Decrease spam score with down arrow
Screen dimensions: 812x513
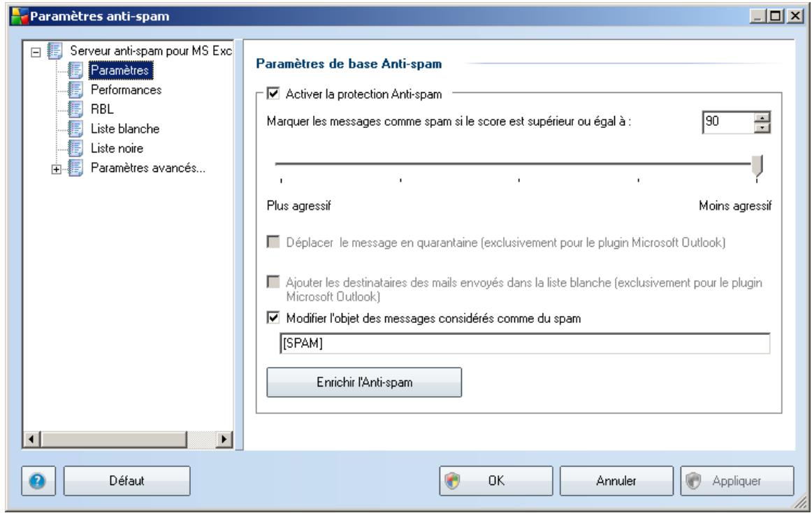point(762,127)
